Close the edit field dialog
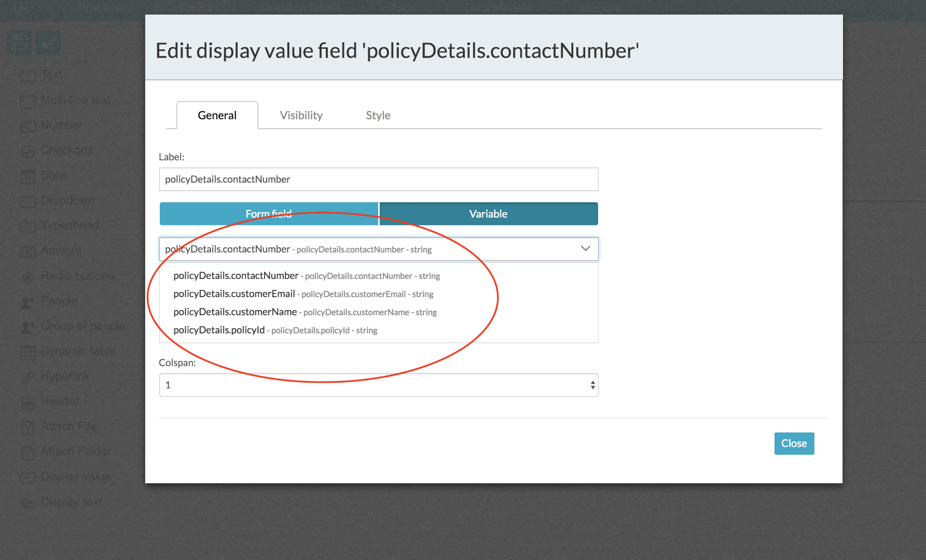The image size is (926, 560). [x=794, y=443]
